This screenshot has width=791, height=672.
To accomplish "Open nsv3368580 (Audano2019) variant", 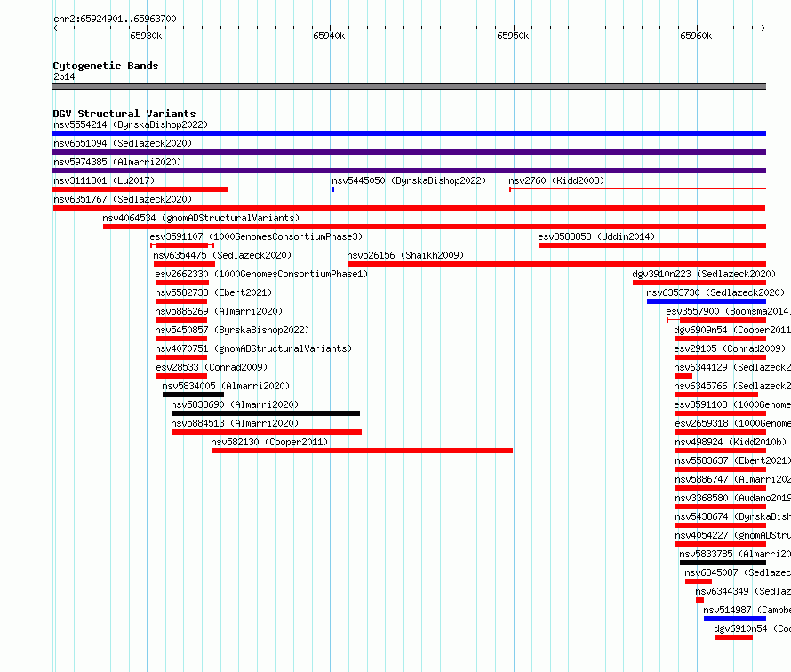I will pyautogui.click(x=733, y=498).
